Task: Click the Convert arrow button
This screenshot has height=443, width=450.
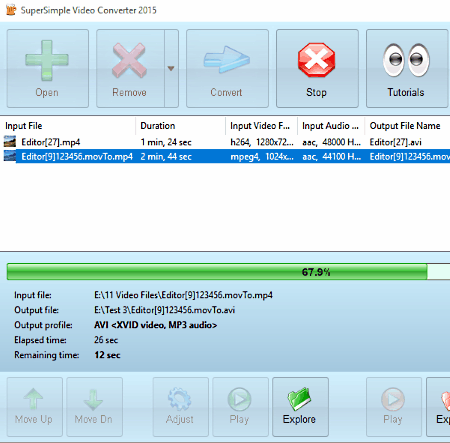Action: [x=227, y=68]
